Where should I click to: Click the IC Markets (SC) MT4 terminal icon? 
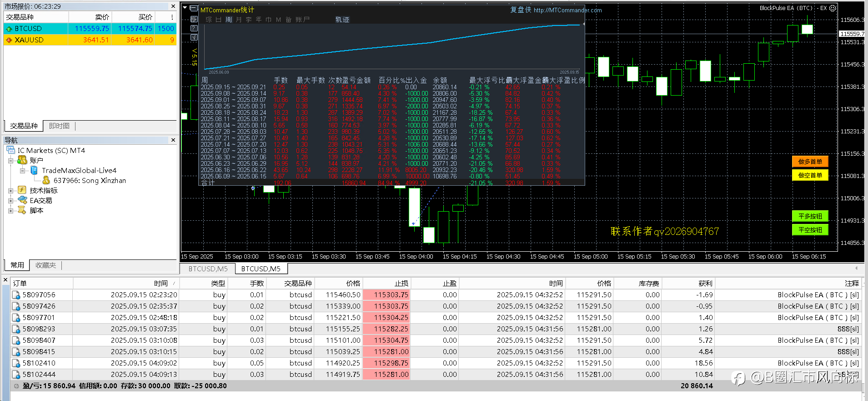[11, 150]
